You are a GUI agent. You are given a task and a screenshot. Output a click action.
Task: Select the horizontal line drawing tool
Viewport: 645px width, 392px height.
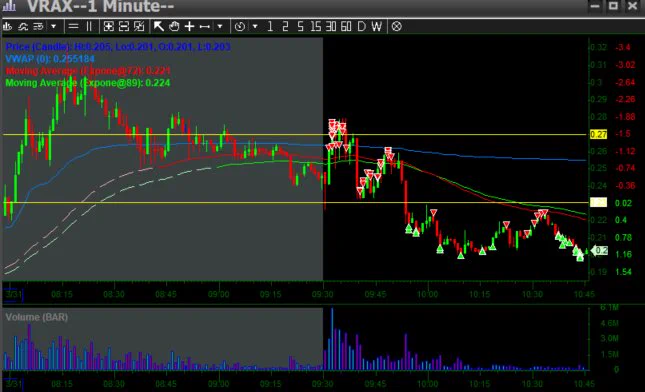click(x=74, y=27)
